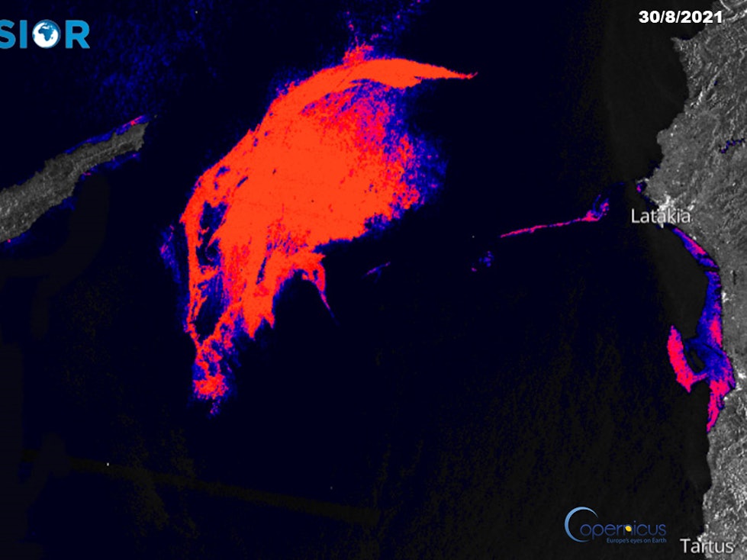
Task: Click the Latakia city label
Action: (660, 217)
